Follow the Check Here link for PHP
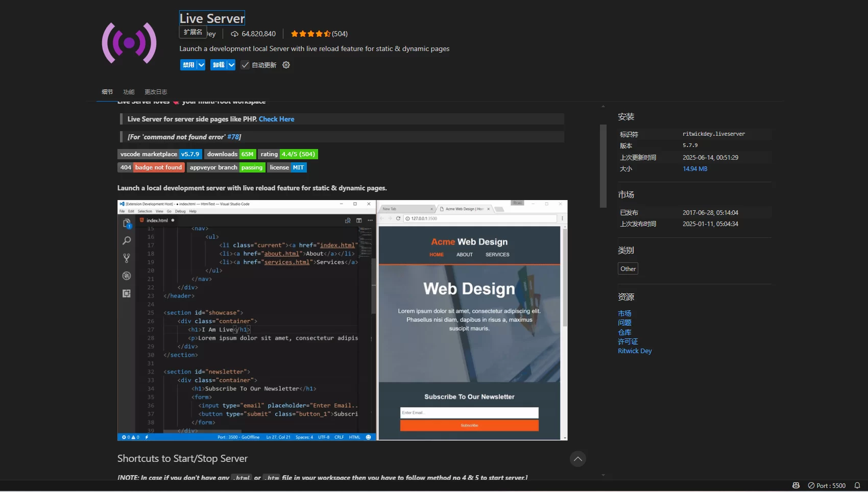This screenshot has height=492, width=868. click(276, 119)
